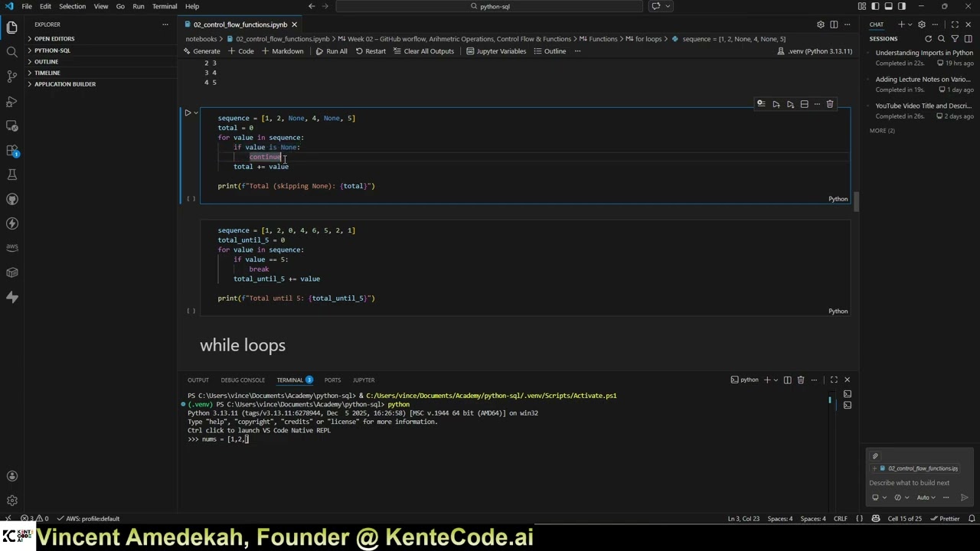Delete the selected cell with trash icon
980x551 pixels.
pos(830,104)
